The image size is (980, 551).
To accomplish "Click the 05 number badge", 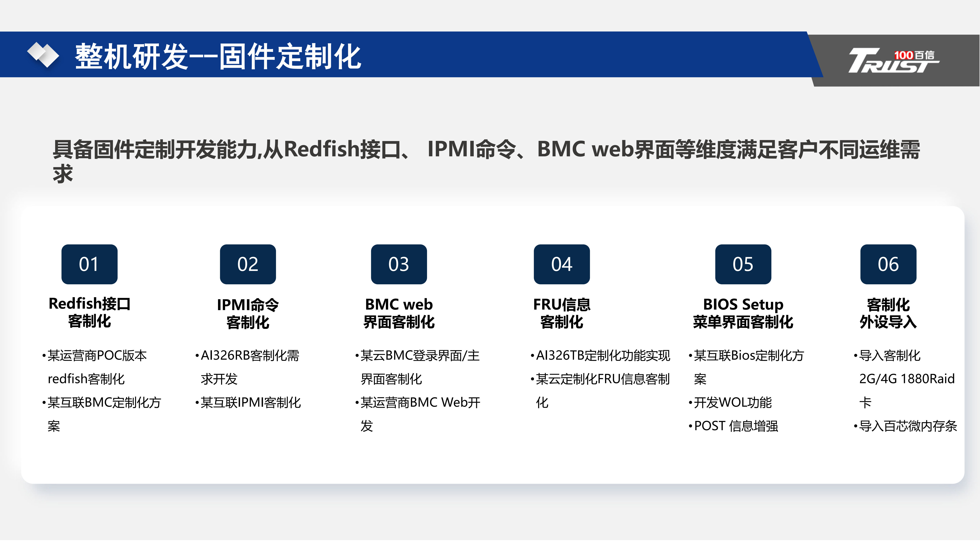I will (x=743, y=264).
